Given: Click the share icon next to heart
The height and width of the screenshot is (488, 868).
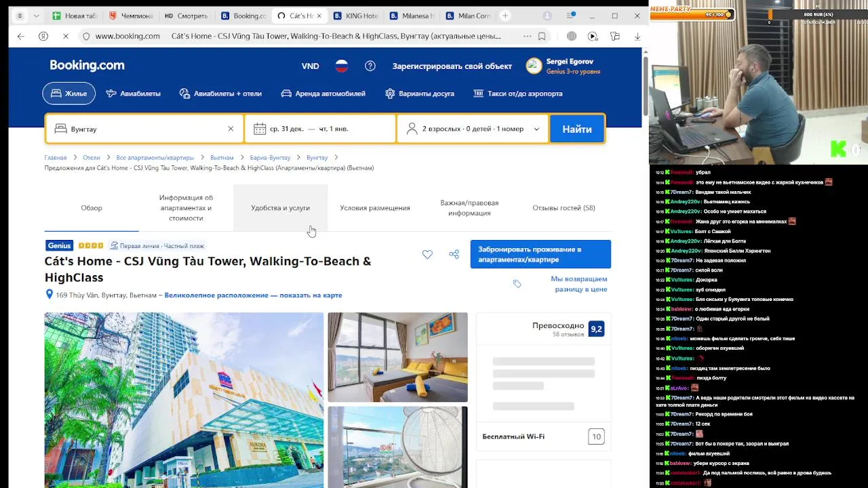Looking at the screenshot, I should [x=454, y=254].
